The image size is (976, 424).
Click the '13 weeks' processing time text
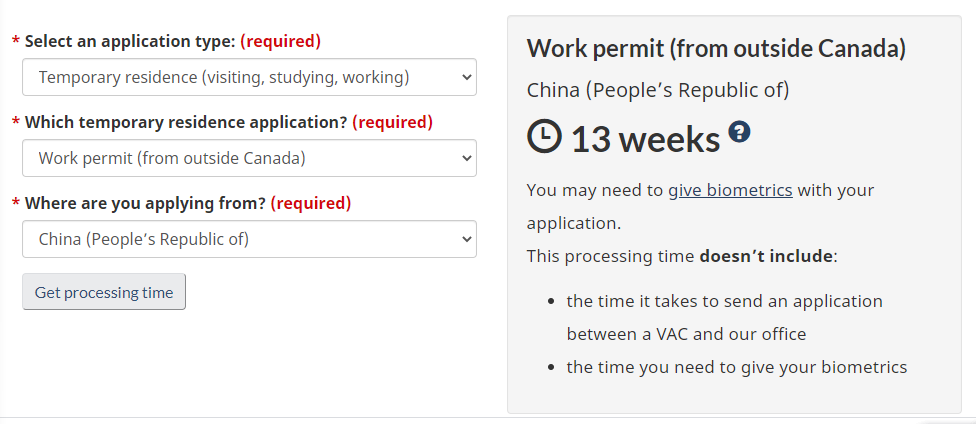click(x=645, y=139)
